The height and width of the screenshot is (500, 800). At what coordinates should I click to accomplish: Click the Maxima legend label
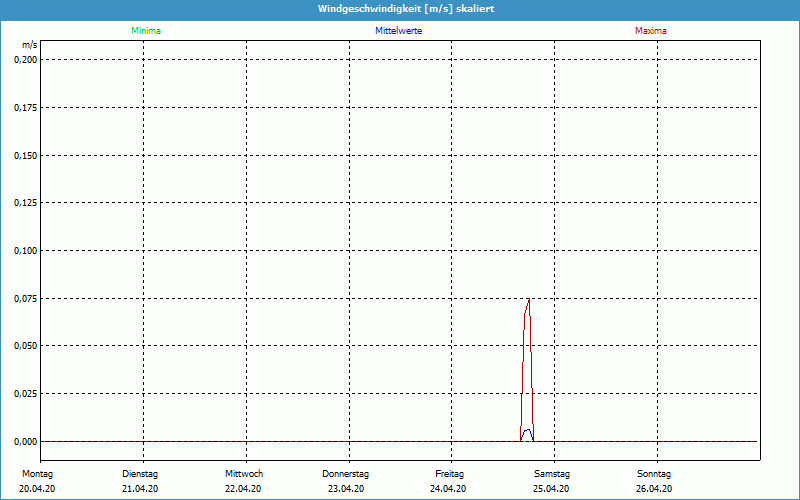651,31
